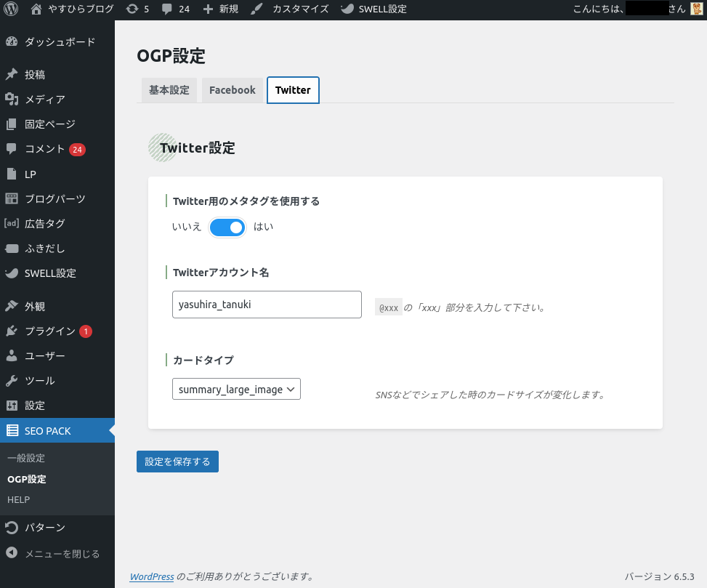Open 一般設定 under SEO PACK
The image size is (707, 588).
pos(26,459)
